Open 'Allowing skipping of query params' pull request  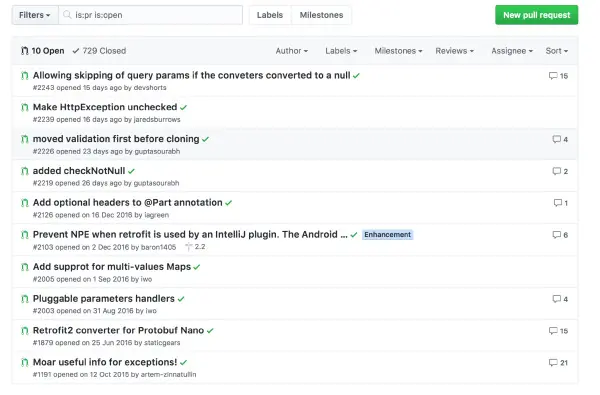(191, 75)
